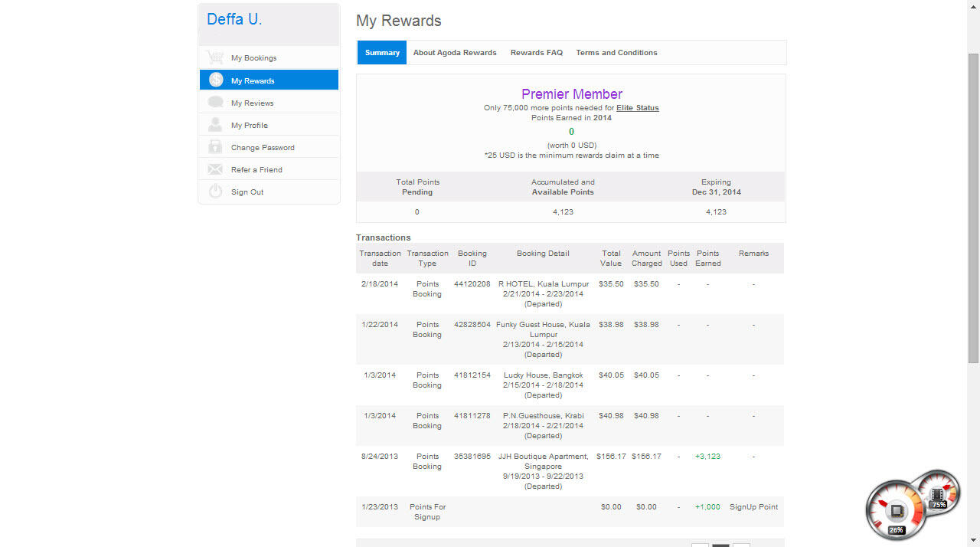Viewport: 980px width, 547px height.
Task: Switch to the Summary tab
Action: (382, 52)
